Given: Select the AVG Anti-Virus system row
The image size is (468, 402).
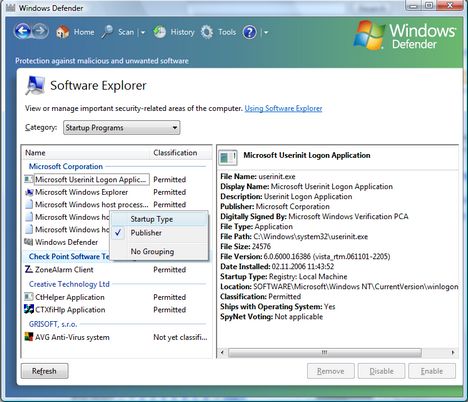Looking at the screenshot, I should [x=117, y=337].
